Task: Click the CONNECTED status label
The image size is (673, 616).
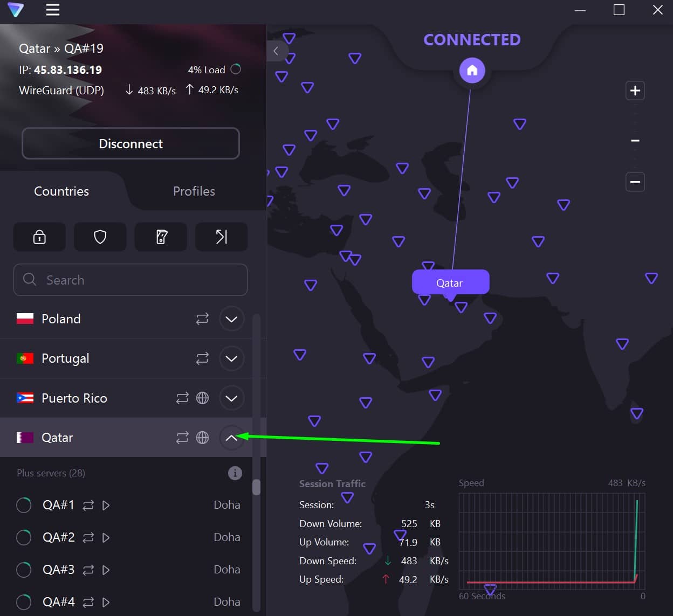Action: (472, 40)
